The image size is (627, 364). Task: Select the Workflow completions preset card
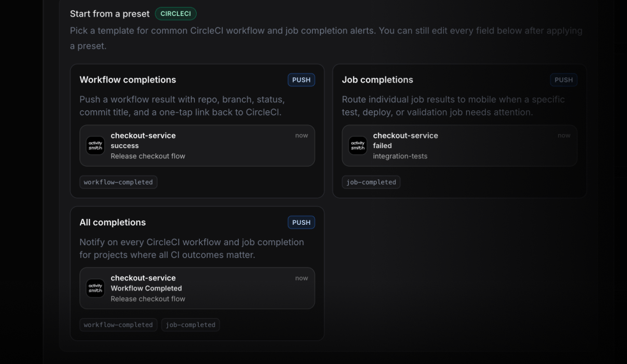point(197,131)
